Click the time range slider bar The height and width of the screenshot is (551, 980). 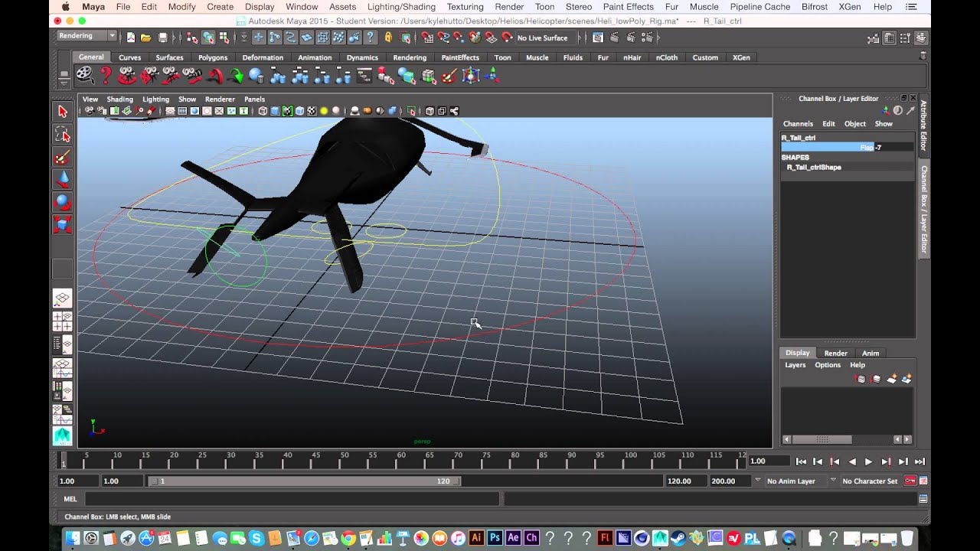tap(305, 481)
